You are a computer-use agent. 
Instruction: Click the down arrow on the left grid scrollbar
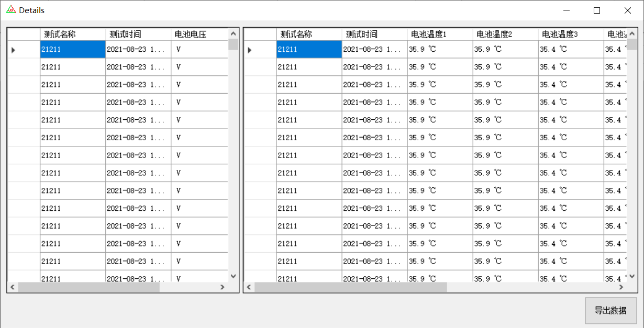232,276
